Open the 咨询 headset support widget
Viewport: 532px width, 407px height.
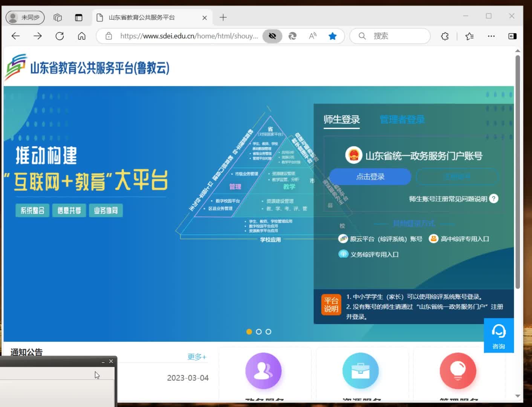click(x=498, y=335)
